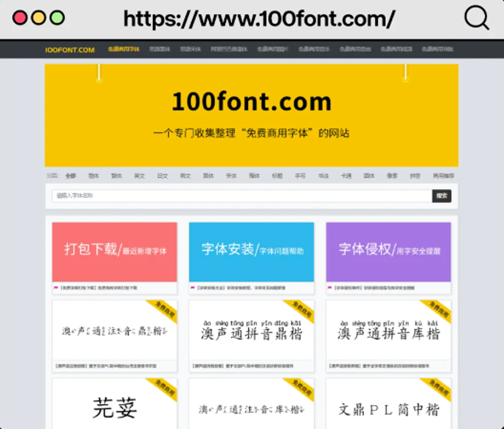Image resolution: width=504 pixels, height=429 pixels.
Task: Open the 思源黑体 nav item
Action: pos(159,49)
